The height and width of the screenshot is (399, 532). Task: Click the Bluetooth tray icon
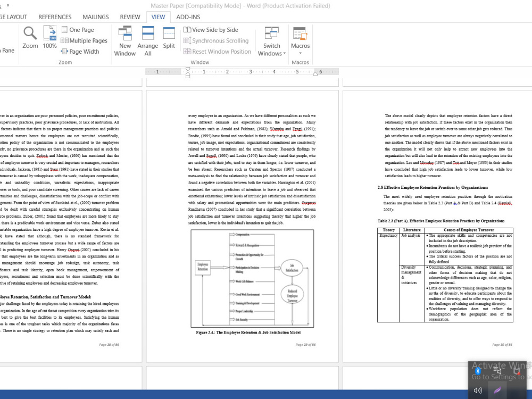point(478,371)
